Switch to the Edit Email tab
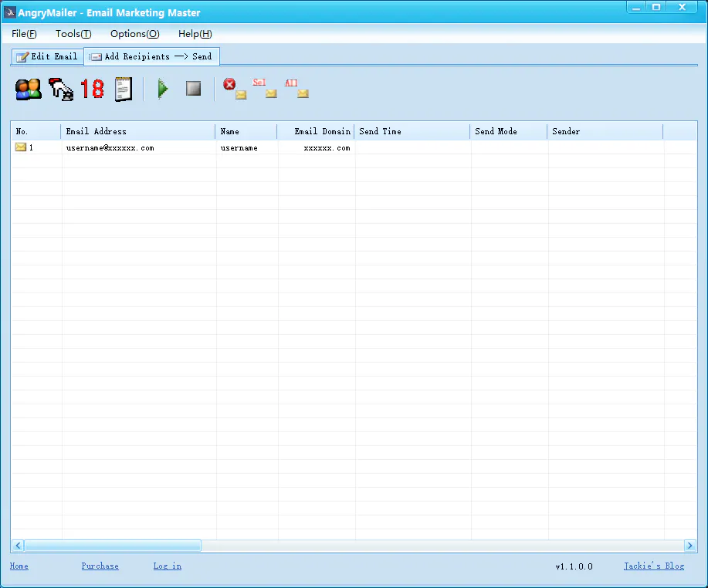Viewport: 708px width, 588px height. (x=47, y=56)
